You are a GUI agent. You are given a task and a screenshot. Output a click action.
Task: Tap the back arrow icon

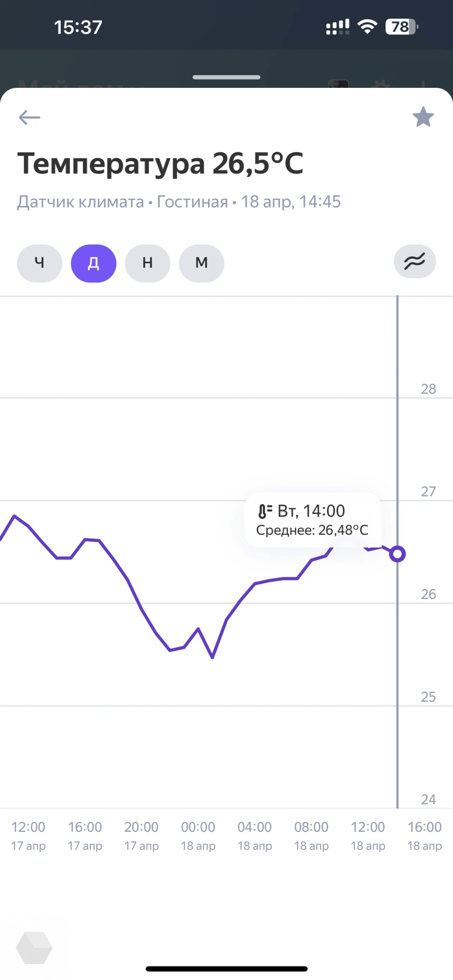point(29,117)
